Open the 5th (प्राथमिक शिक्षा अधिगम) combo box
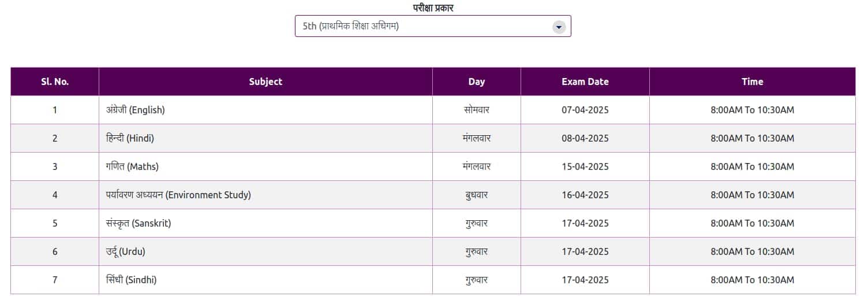Viewport: 868px width, 300px height. point(433,26)
